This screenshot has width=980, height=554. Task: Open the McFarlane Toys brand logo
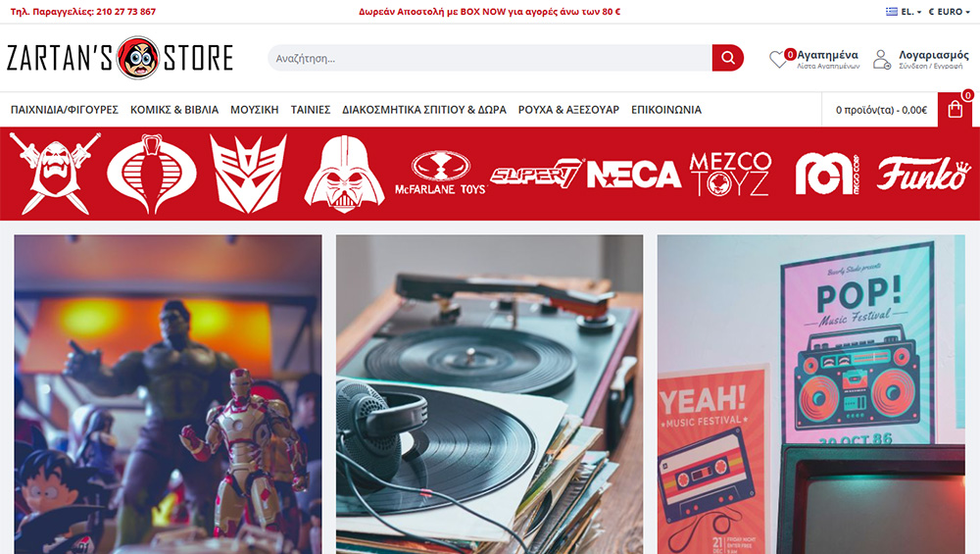(x=441, y=174)
